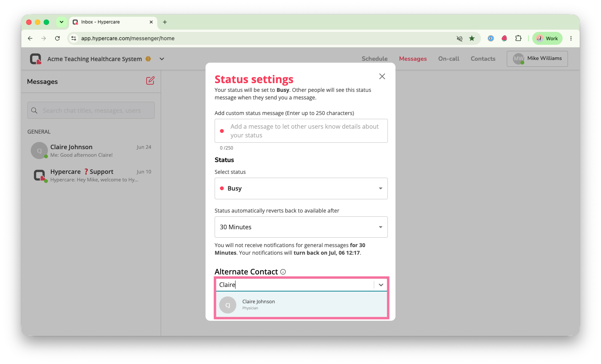Reload the Hypercare page
Viewport: 601px width, 364px height.
click(57, 38)
